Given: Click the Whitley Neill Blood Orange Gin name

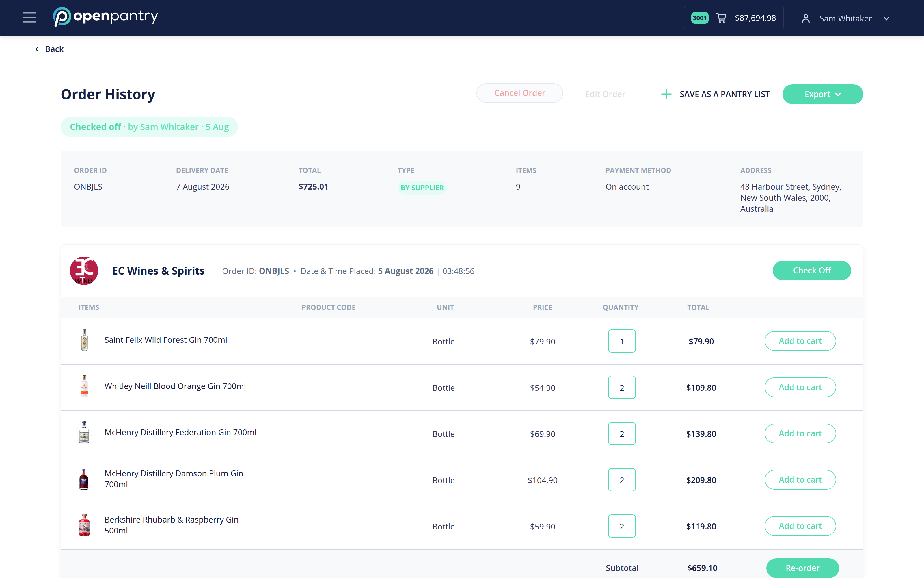Looking at the screenshot, I should 175,386.
